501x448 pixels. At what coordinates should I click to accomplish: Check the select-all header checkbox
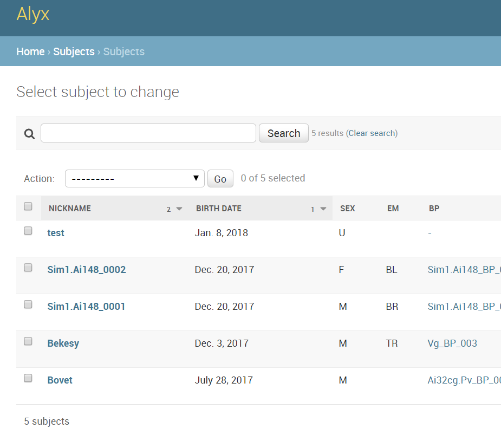[x=28, y=206]
